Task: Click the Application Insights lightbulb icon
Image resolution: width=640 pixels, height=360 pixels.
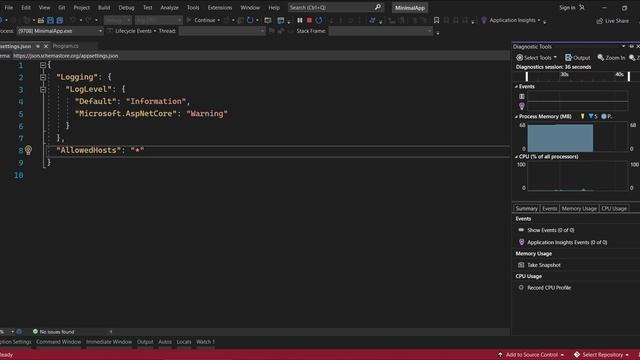Action: (x=484, y=20)
